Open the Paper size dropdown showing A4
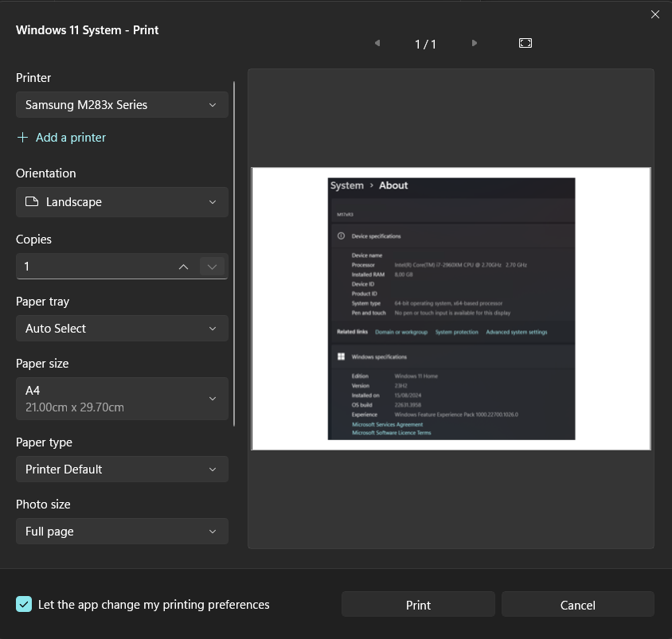This screenshot has width=672, height=639. (x=122, y=399)
